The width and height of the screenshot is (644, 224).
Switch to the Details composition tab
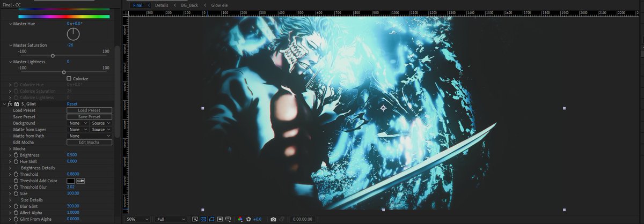(x=162, y=5)
